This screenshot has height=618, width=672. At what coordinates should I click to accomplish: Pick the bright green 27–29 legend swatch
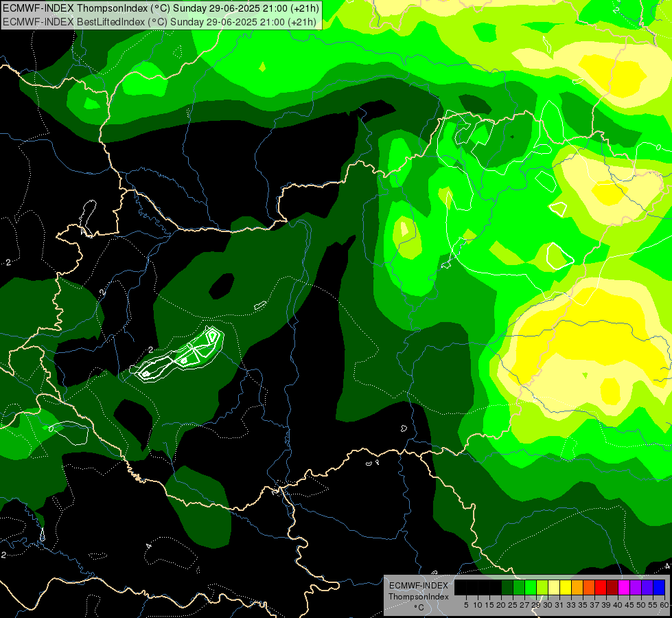(x=531, y=587)
